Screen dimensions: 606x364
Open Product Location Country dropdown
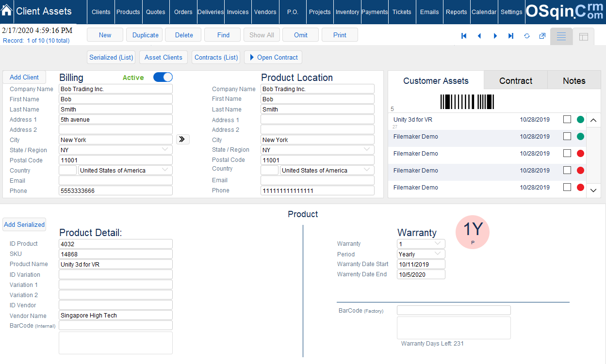[x=367, y=170]
